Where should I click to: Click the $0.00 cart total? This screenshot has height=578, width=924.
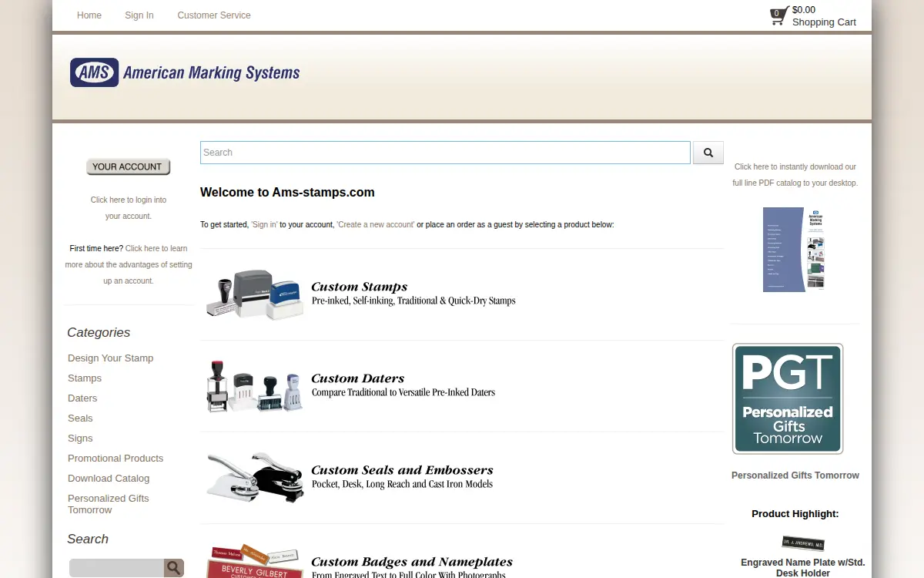click(804, 10)
